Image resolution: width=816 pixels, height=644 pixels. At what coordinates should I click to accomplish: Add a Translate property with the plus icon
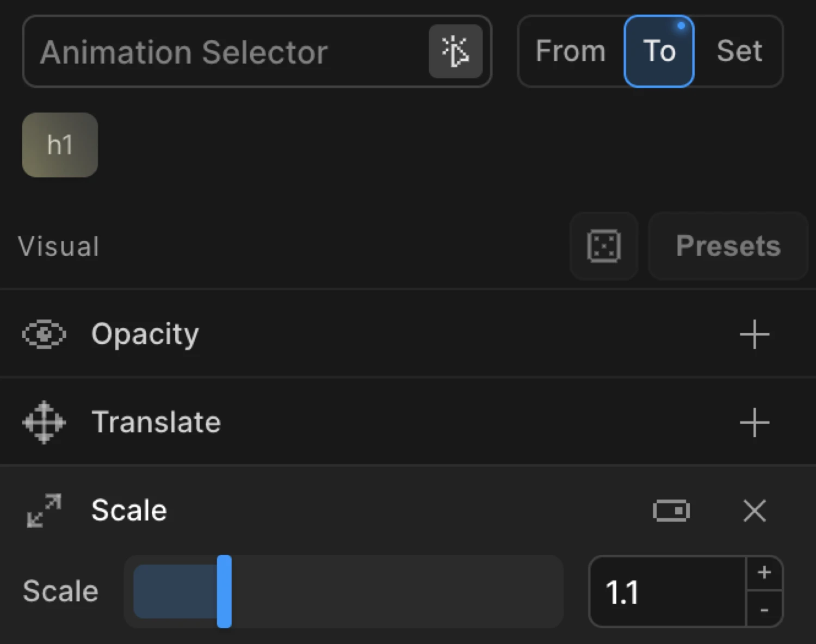pyautogui.click(x=754, y=422)
